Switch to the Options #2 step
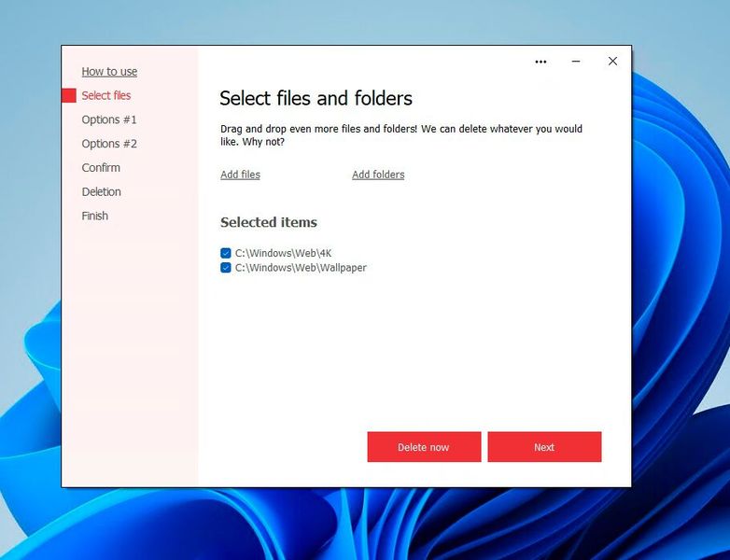Screen dimensions: 730x560 [x=109, y=144]
